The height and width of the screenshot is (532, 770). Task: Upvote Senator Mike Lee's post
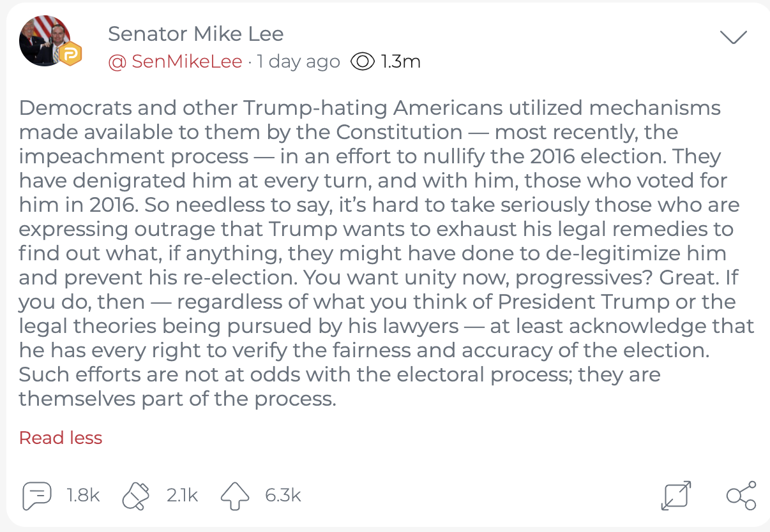click(234, 495)
